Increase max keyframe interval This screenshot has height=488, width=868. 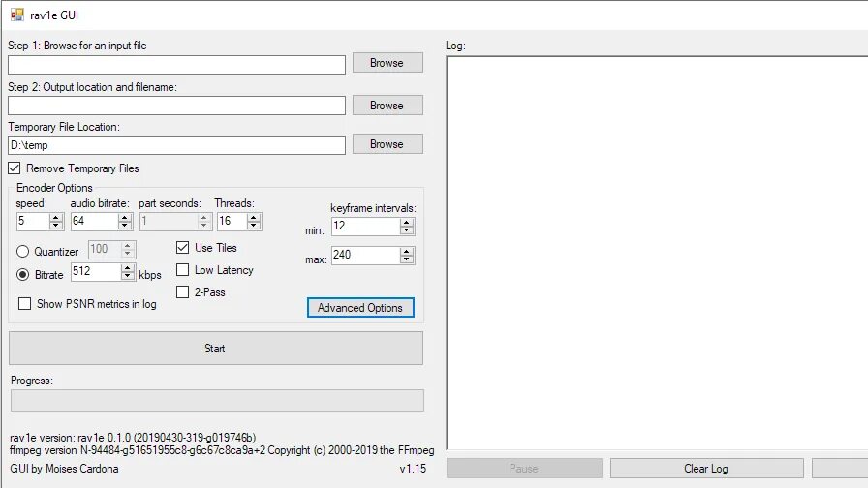(407, 251)
